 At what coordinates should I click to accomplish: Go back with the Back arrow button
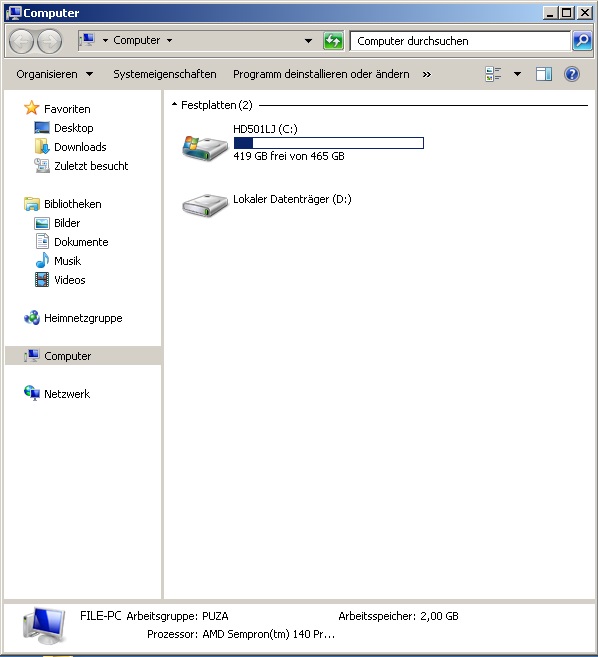tap(21, 41)
